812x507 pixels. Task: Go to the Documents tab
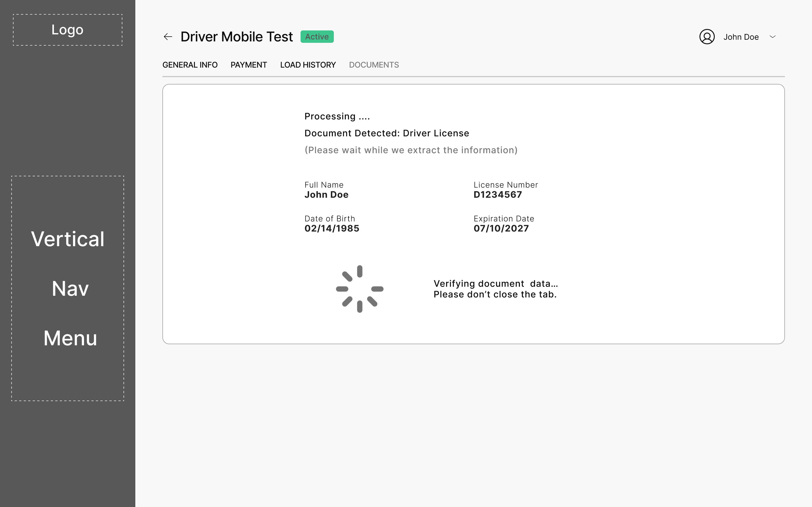coord(374,65)
